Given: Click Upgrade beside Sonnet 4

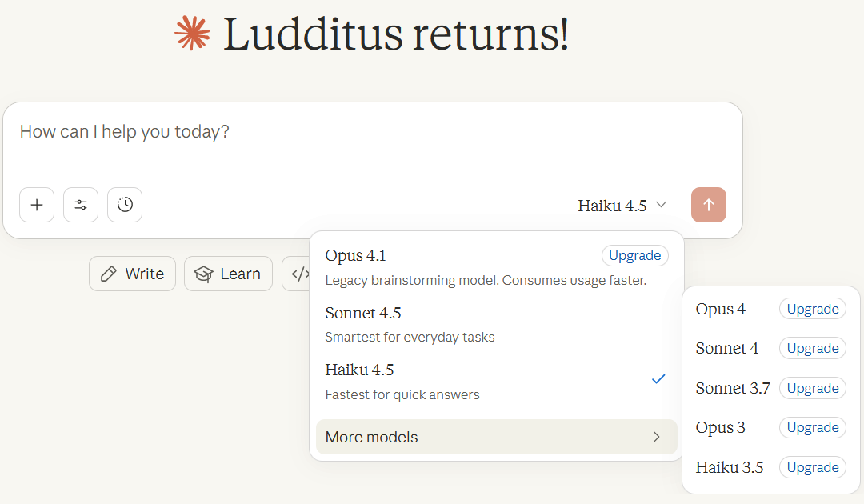Looking at the screenshot, I should coord(813,348).
